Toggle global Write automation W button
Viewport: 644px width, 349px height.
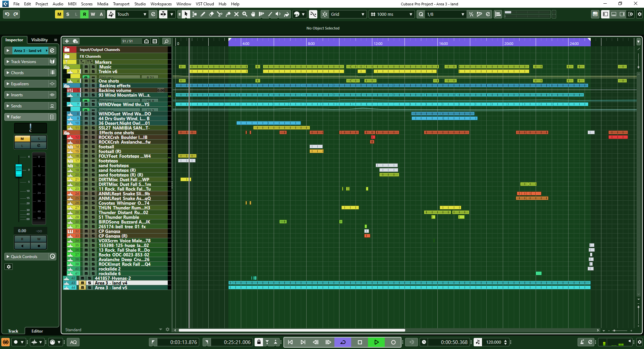93,14
